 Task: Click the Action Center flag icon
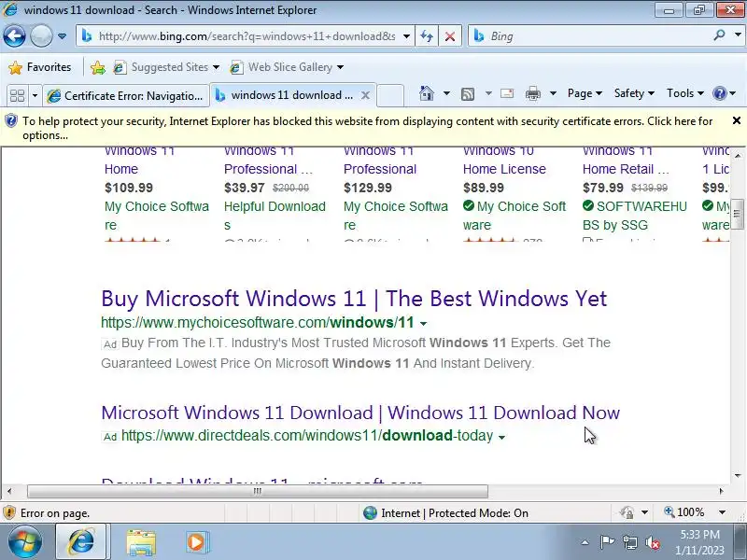606,542
